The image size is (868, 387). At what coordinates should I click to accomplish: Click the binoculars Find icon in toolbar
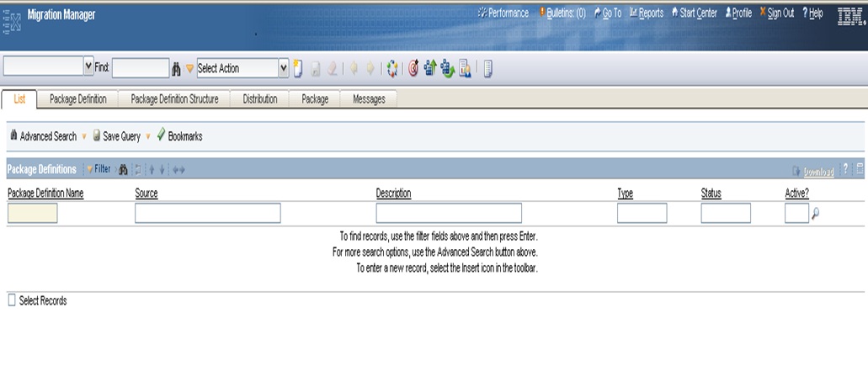click(x=176, y=69)
